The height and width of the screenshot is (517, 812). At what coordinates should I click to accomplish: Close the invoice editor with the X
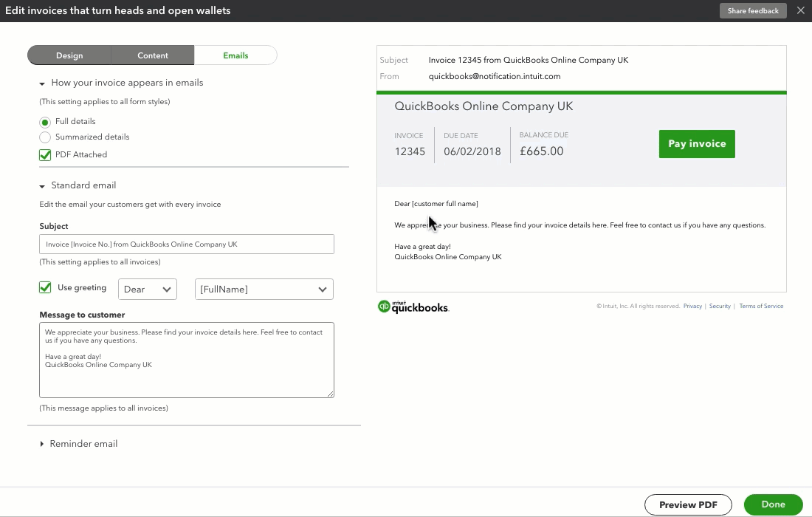point(801,10)
